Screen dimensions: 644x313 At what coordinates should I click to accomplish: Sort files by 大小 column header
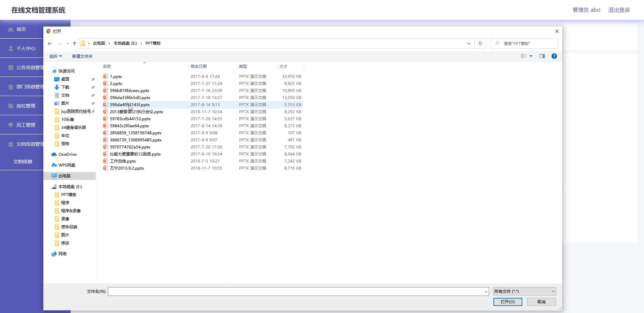[283, 66]
